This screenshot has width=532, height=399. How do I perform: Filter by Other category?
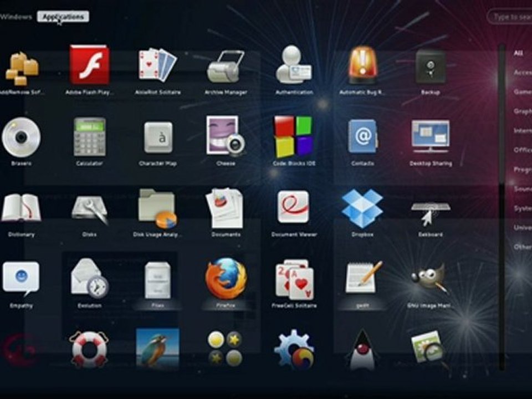click(x=523, y=247)
